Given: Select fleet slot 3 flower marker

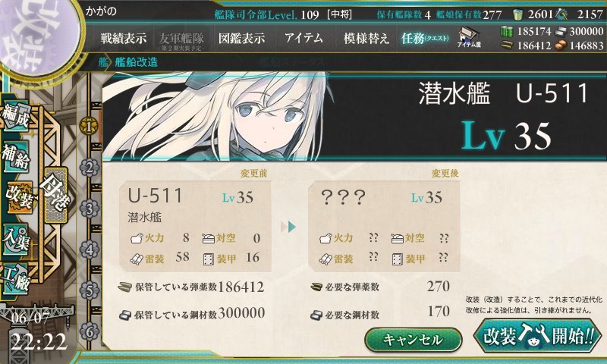Looking at the screenshot, I should click(89, 209).
